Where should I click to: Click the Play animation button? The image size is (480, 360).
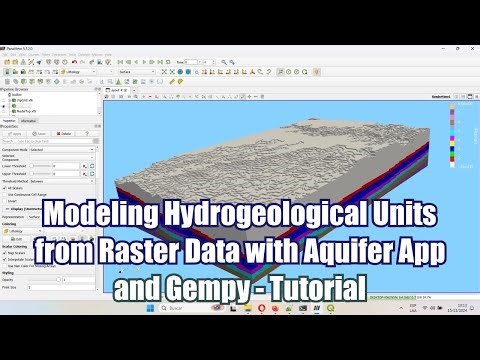pyautogui.click(x=144, y=62)
